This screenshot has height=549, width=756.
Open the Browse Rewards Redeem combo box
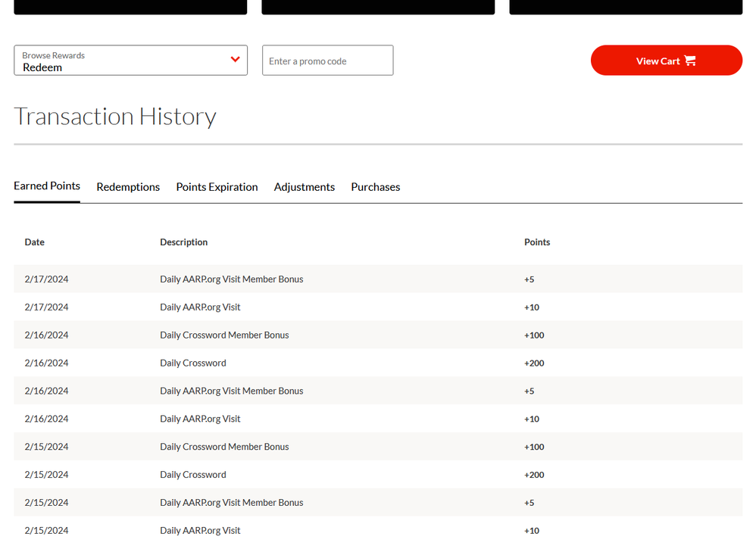pos(121,61)
